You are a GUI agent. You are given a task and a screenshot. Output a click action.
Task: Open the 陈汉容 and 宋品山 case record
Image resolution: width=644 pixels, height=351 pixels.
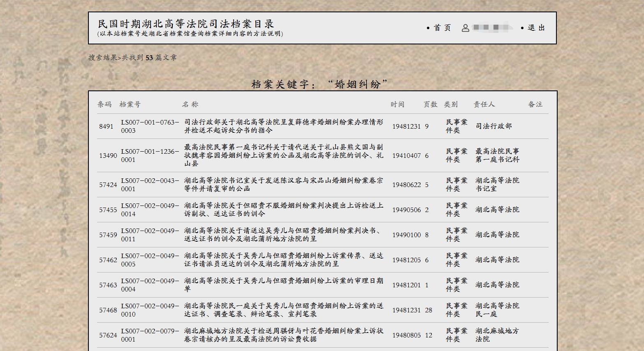[283, 185]
